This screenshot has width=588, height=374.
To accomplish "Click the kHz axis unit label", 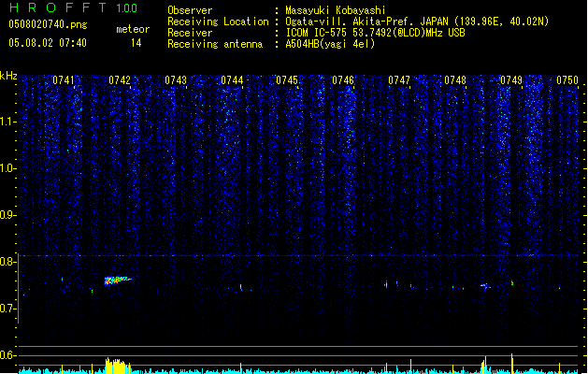I will tap(8, 76).
